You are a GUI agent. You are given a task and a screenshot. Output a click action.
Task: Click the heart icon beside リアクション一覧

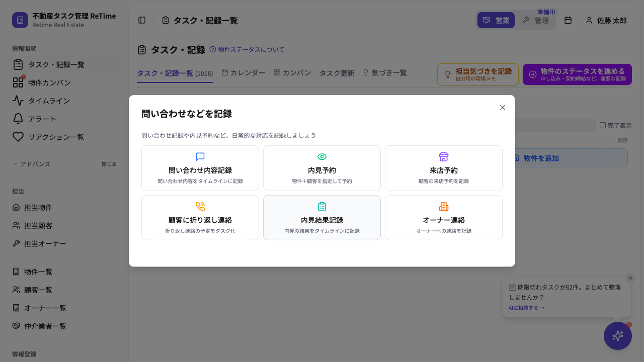tap(18, 137)
